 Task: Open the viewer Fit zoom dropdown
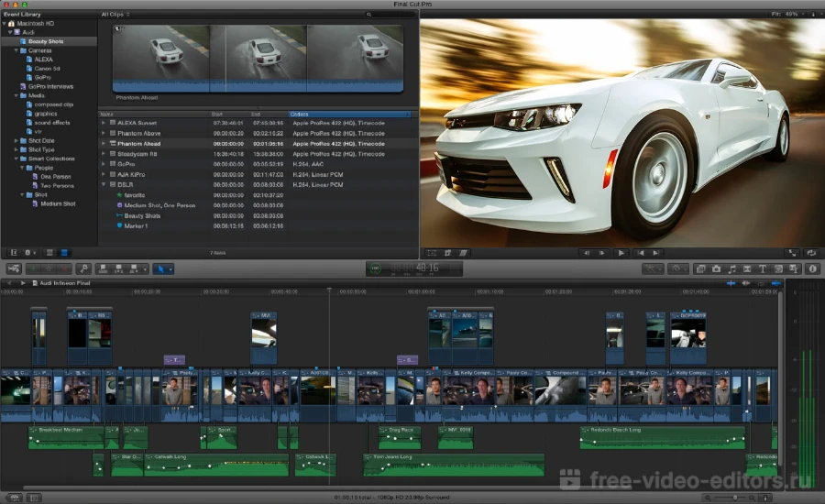[787, 15]
